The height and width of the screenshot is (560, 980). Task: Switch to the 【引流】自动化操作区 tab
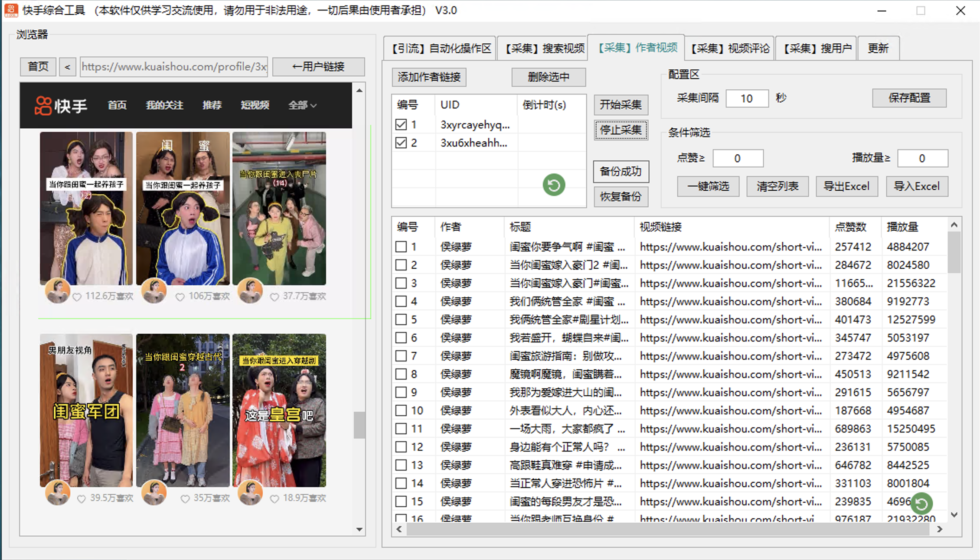441,48
